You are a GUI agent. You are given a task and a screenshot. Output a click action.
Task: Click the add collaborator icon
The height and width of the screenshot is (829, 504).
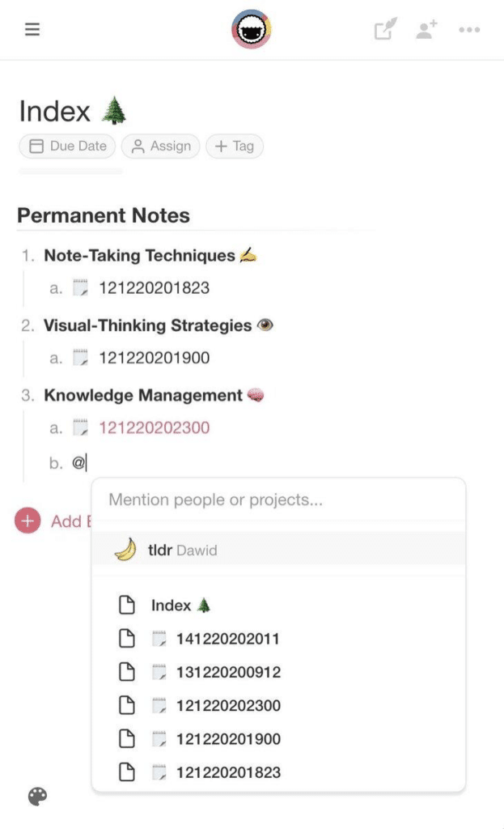(x=427, y=29)
